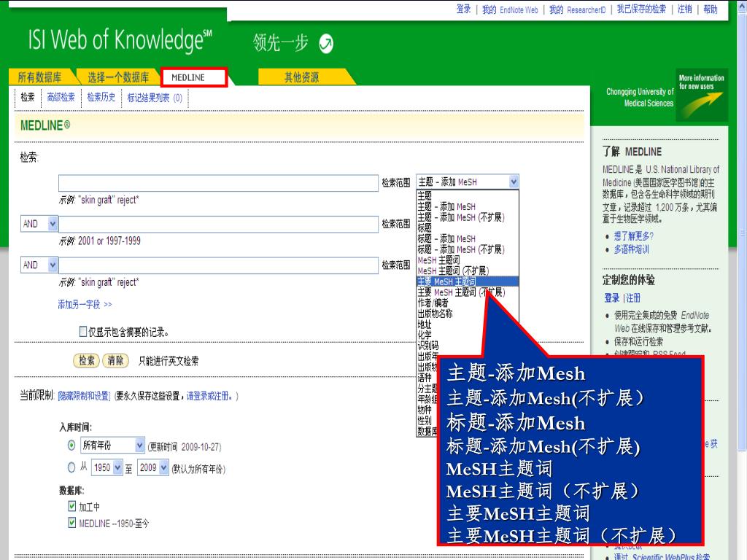Click the 检索 search button

86,360
